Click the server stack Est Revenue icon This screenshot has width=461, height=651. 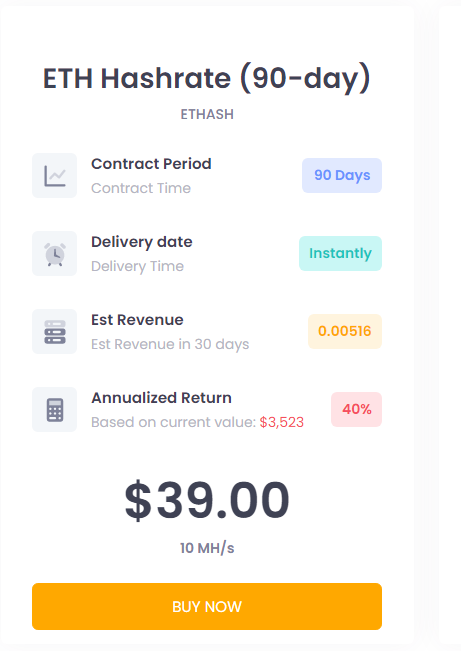pos(54,332)
